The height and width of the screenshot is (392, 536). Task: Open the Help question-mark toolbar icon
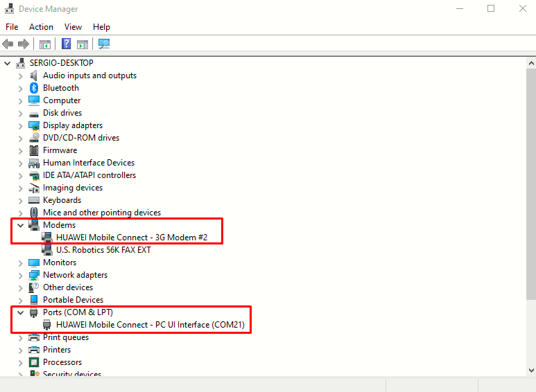tap(66, 44)
